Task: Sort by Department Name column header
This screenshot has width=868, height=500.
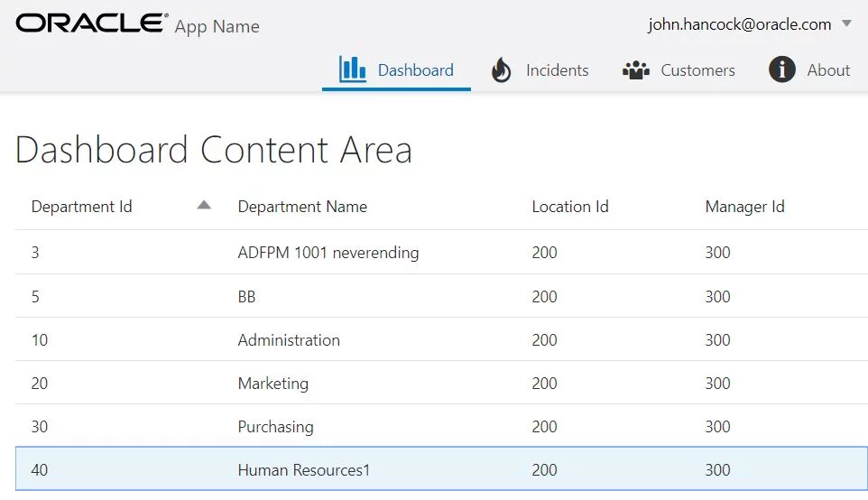Action: 302,207
